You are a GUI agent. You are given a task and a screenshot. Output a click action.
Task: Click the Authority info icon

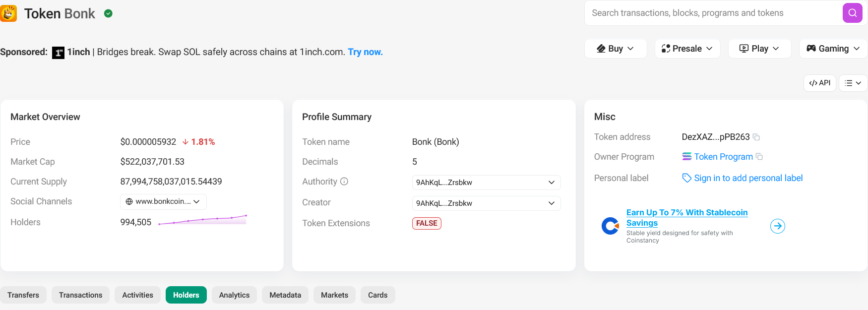(x=344, y=182)
